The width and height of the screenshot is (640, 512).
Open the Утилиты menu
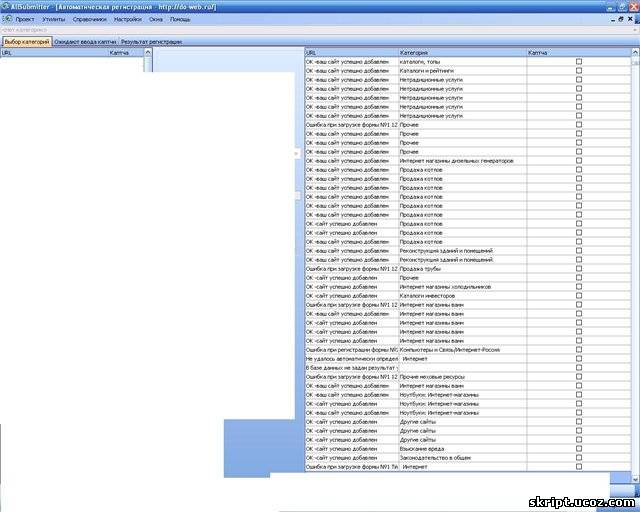click(53, 19)
